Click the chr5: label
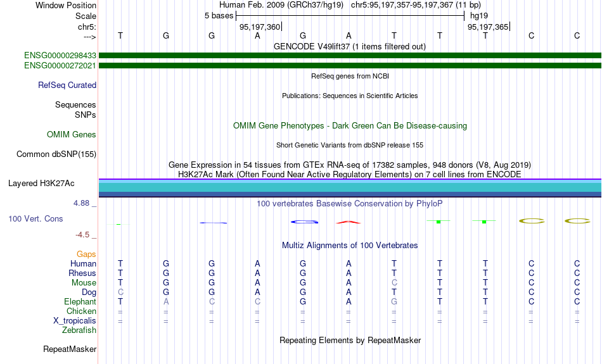This screenshot has width=602, height=364. click(87, 27)
